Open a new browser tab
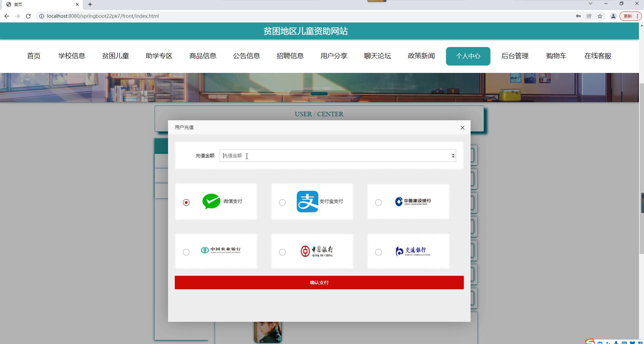 pyautogui.click(x=90, y=4)
